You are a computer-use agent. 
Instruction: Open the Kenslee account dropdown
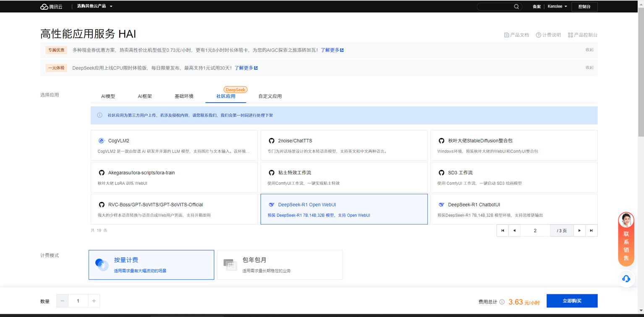coord(557,7)
